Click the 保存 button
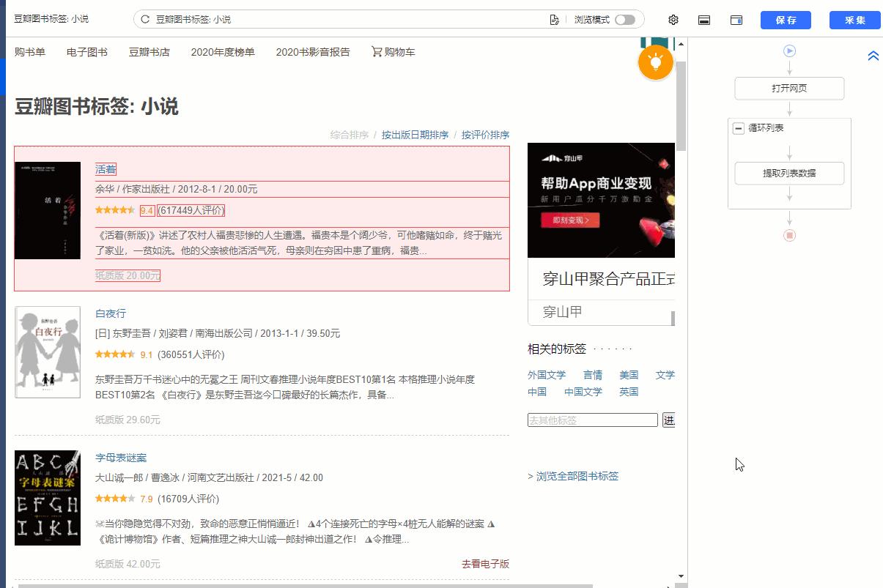Screen dimensions: 883x588 (x=786, y=20)
